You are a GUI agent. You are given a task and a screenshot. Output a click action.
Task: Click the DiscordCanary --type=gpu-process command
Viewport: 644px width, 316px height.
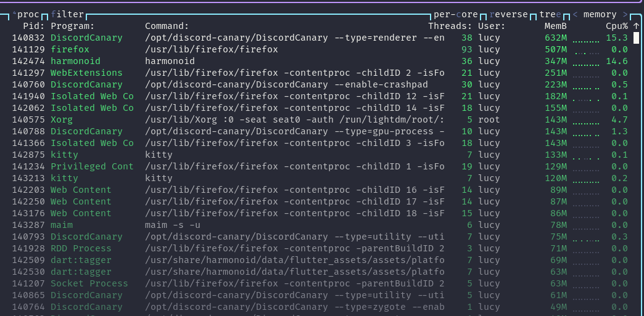[294, 131]
